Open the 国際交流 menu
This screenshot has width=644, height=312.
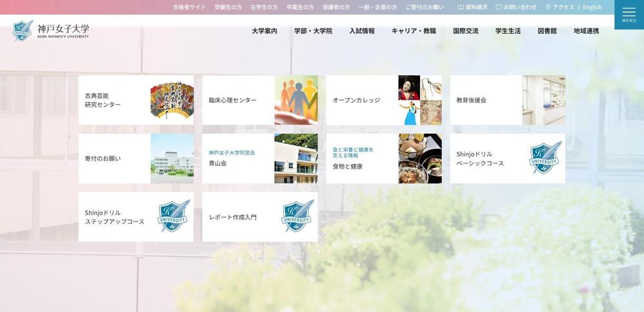pyautogui.click(x=466, y=31)
